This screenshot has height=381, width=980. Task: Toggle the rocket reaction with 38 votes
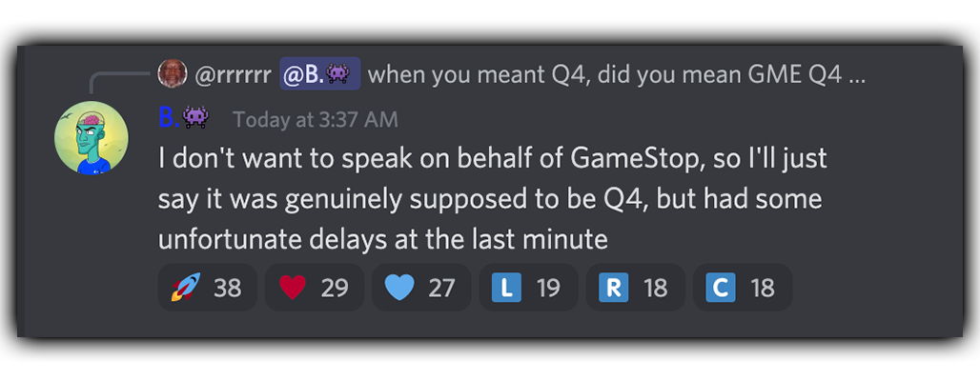point(208,288)
